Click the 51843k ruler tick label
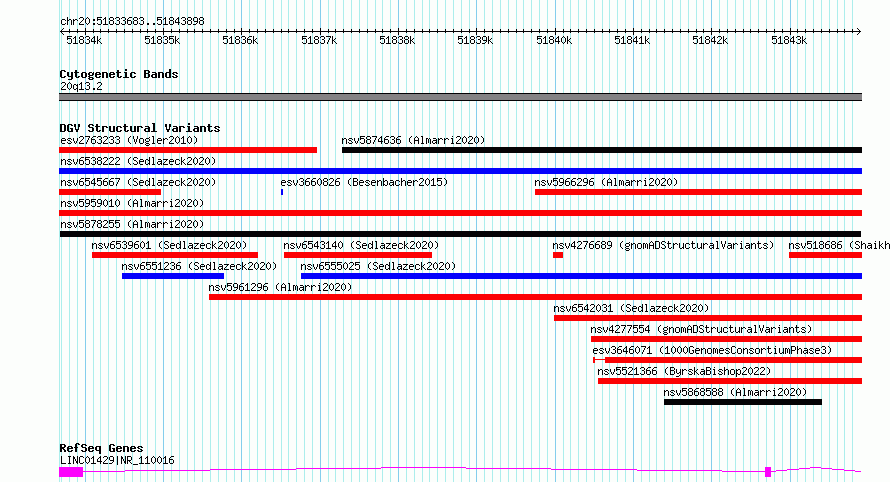The width and height of the screenshot is (890, 482). point(789,41)
